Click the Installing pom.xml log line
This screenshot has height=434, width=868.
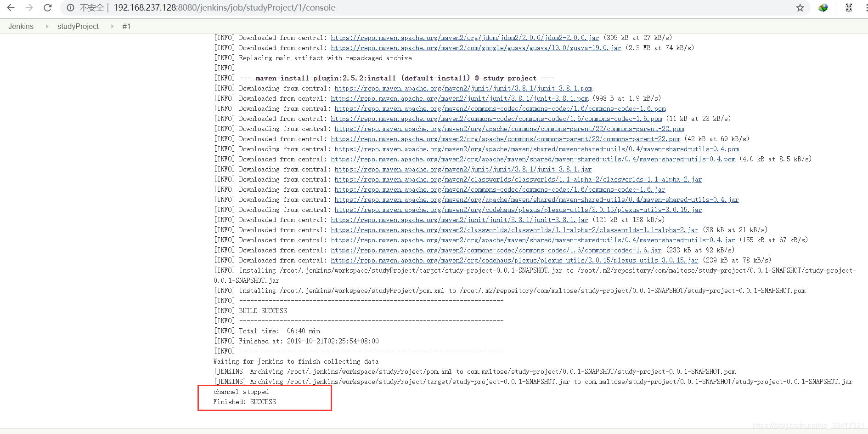(509, 291)
